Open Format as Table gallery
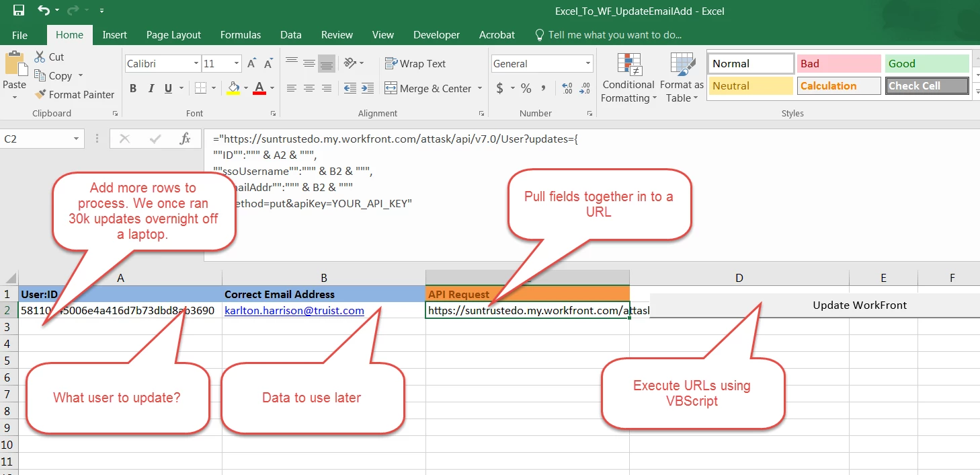This screenshot has height=475, width=980. pos(682,78)
